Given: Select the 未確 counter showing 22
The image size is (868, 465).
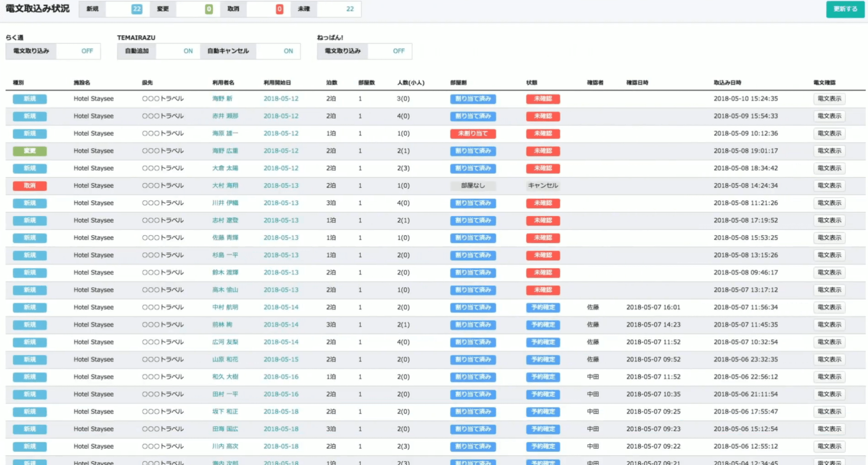Looking at the screenshot, I should [x=350, y=9].
